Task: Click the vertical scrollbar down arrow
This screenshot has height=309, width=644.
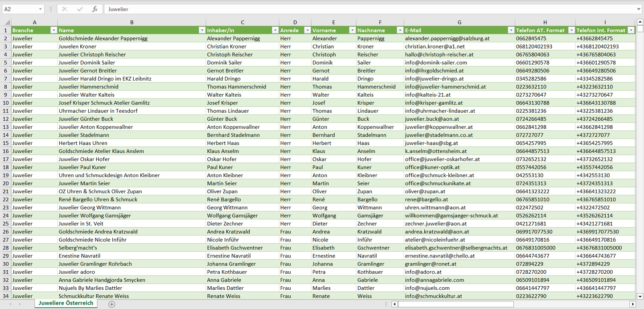Action: tap(640, 296)
